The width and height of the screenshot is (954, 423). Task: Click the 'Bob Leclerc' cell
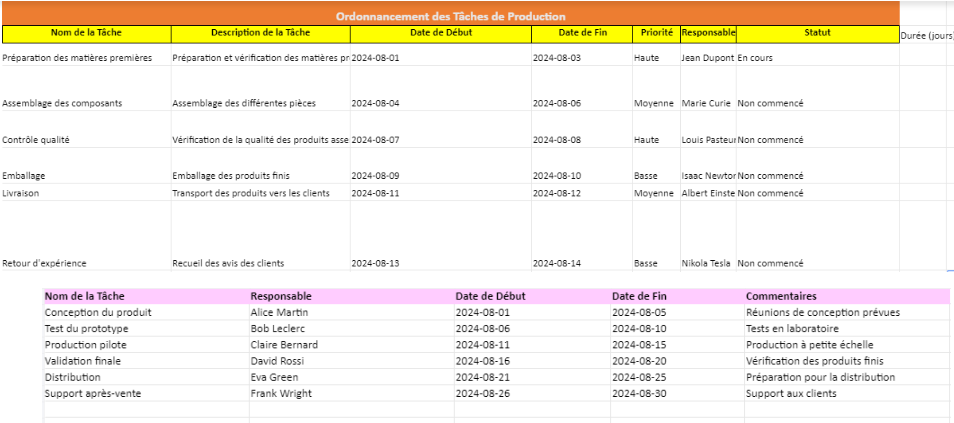[352, 329]
